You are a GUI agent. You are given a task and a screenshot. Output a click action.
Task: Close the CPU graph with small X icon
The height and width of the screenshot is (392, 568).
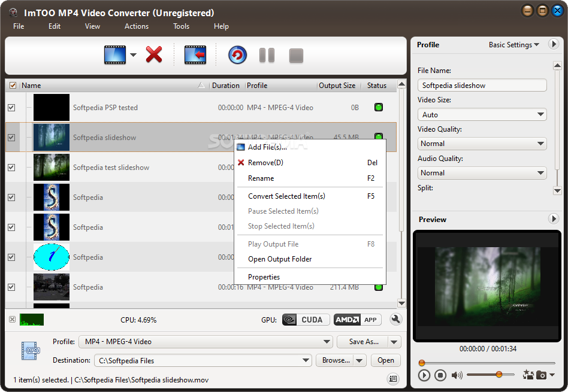[13, 319]
